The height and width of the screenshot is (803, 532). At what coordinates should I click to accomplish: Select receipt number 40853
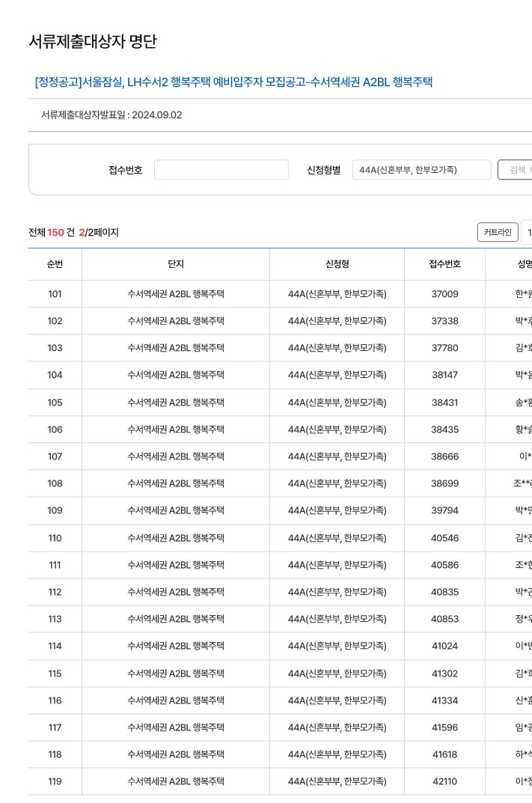tap(444, 619)
